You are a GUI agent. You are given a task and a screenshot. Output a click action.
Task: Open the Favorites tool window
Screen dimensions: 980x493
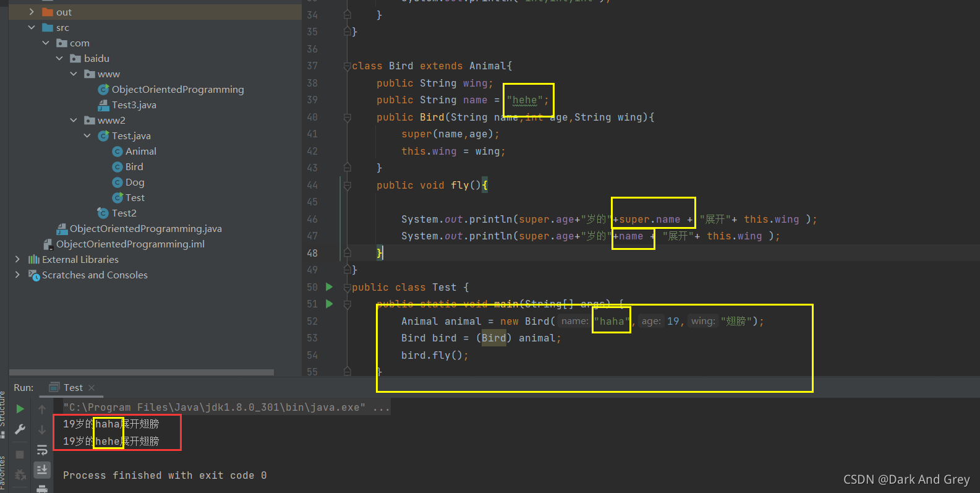pos(3,473)
